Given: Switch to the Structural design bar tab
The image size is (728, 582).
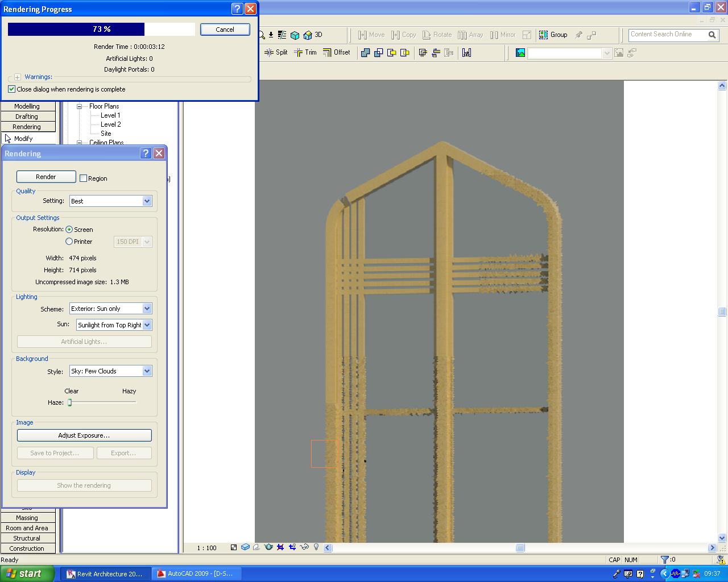Looking at the screenshot, I should point(27,538).
